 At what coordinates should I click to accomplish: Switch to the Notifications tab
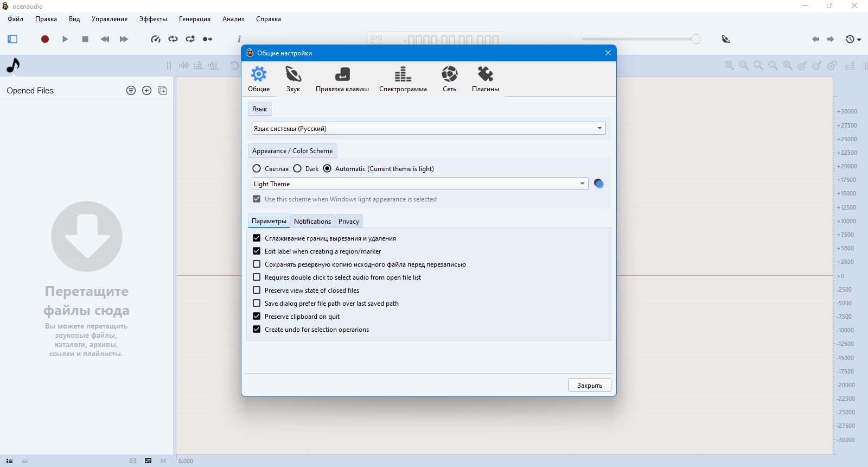[312, 221]
